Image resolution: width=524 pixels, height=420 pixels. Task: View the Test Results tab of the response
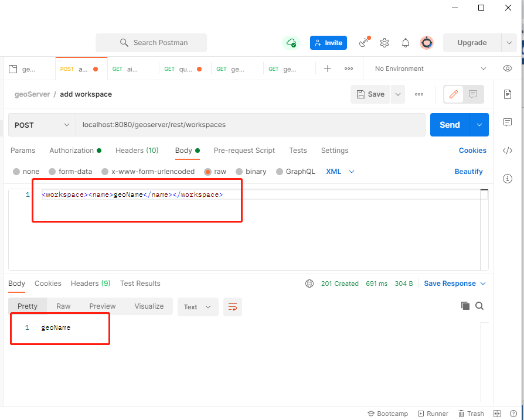[140, 284]
